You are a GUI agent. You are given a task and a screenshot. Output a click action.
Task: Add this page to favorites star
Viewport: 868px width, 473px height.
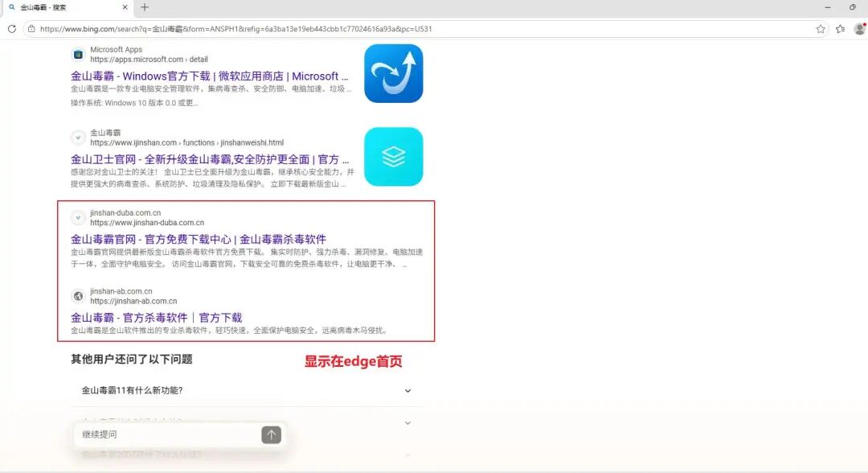click(821, 29)
